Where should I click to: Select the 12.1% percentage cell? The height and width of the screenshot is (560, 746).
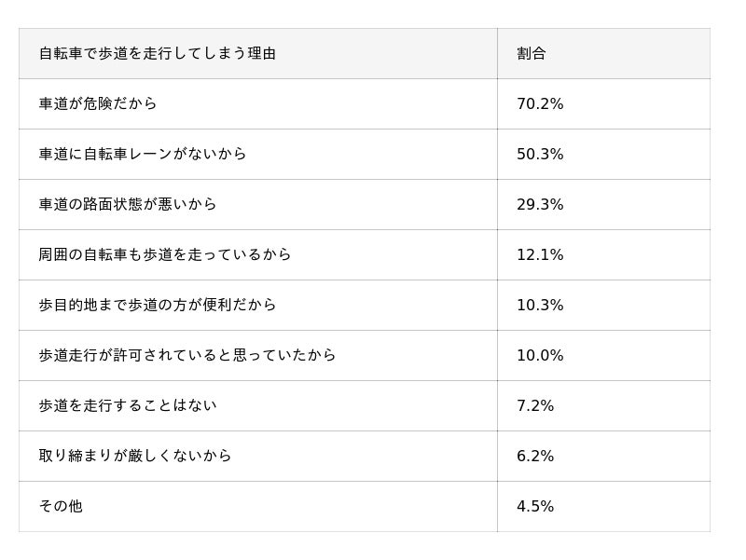click(x=603, y=254)
